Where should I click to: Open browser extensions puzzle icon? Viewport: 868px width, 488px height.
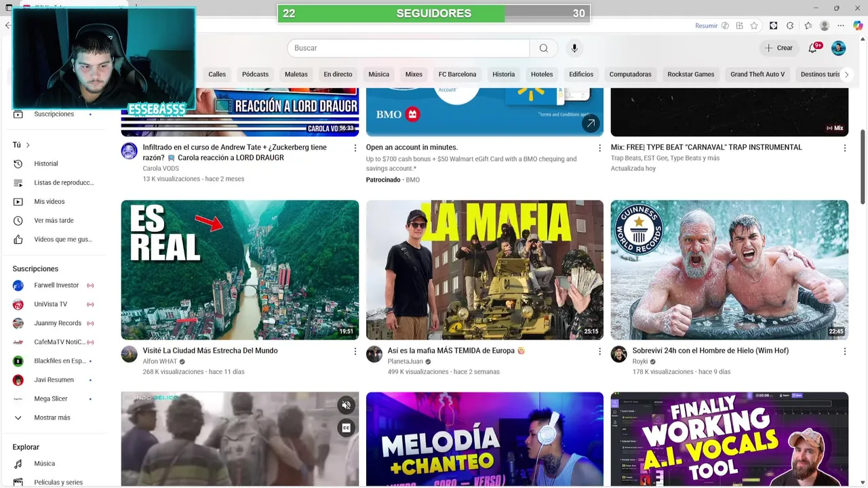(x=790, y=26)
